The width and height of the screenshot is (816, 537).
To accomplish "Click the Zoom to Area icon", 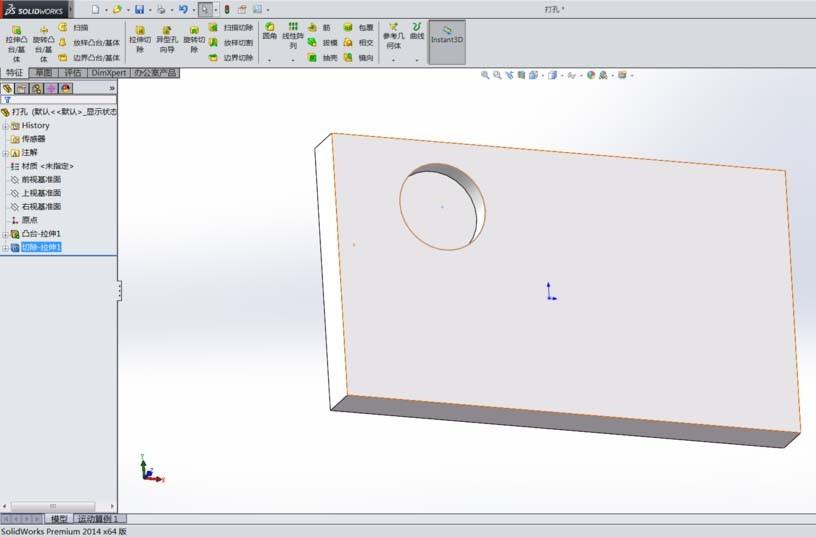I will tap(497, 75).
